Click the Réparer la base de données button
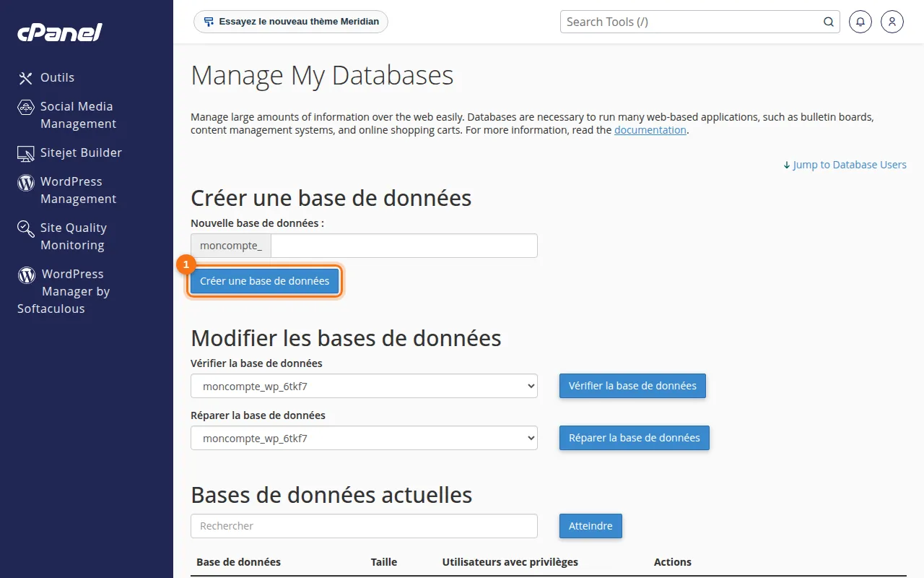Viewport: 924px width, 578px height. click(635, 438)
